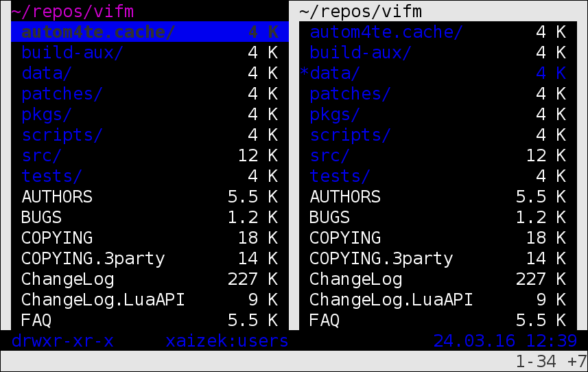Select tests/ in the left pane
Viewport: 588px width, 372px height.
150,176
